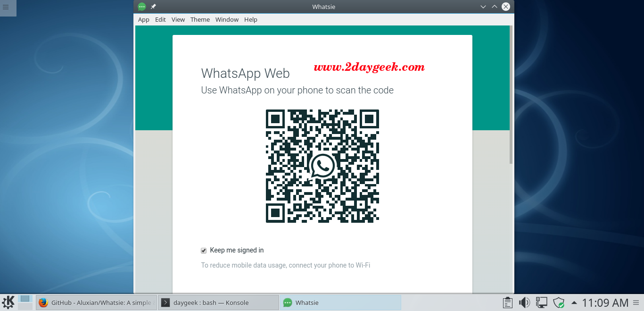Click the Whatsie window vertical scrollbar

pyautogui.click(x=511, y=94)
